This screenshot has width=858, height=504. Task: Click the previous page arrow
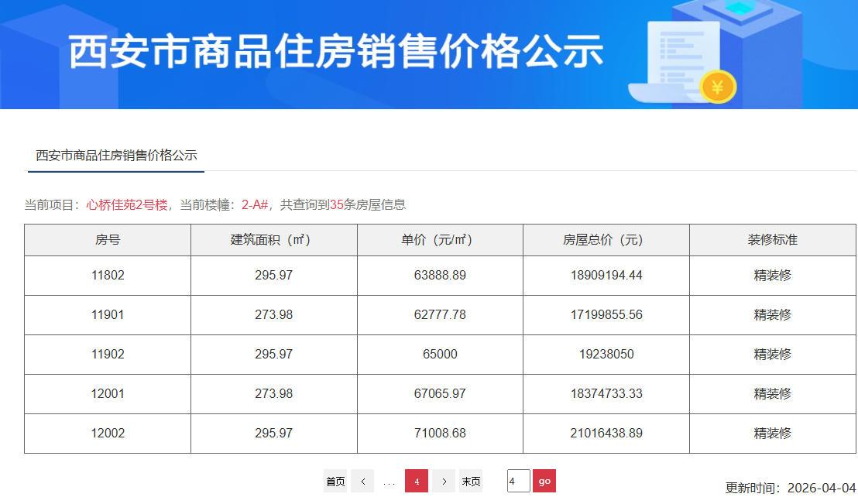362,481
